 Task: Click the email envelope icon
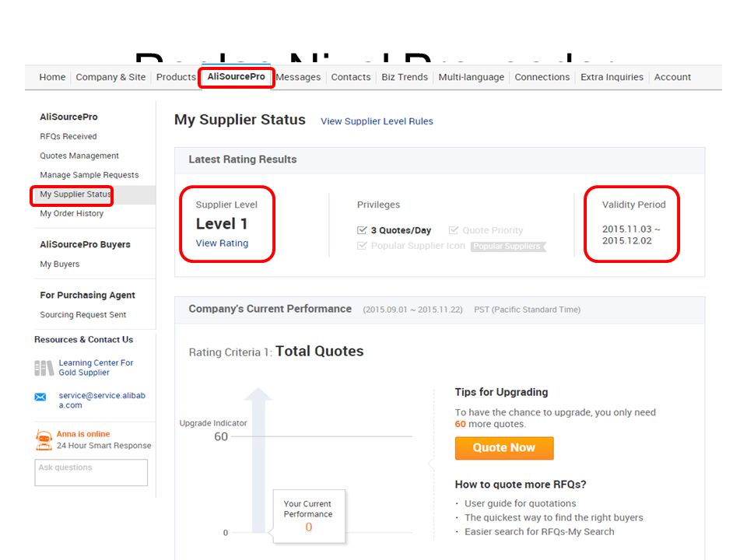click(40, 397)
